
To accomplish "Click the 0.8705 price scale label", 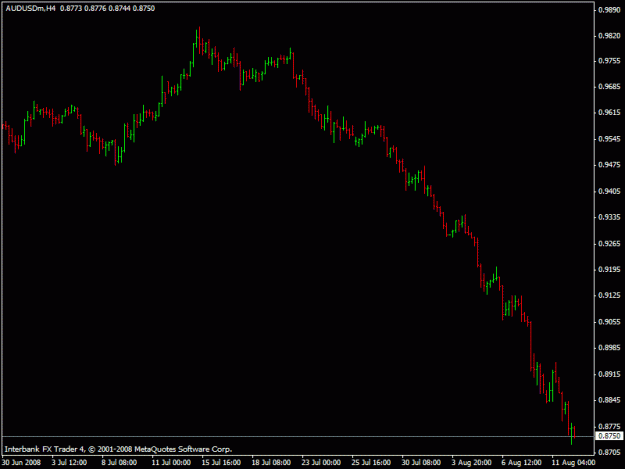I will tap(609, 452).
